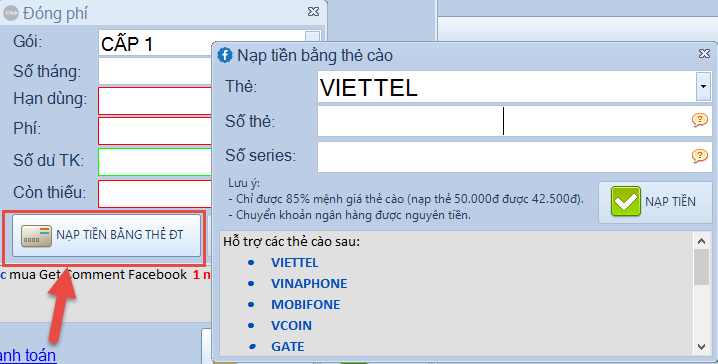The width and height of the screenshot is (718, 364).
Task: Close the Nạp tiền bằng thẻ cào dialog
Action: (x=704, y=54)
